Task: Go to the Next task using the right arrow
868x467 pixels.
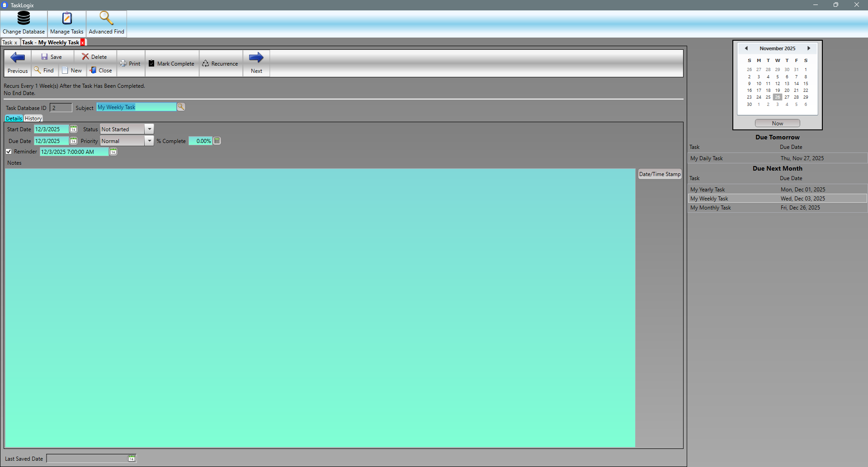Action: click(256, 62)
